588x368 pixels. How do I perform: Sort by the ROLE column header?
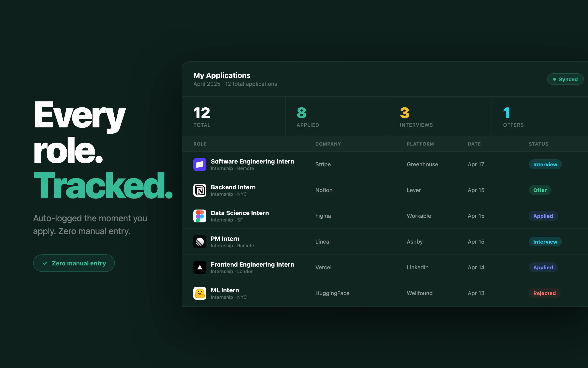[x=200, y=144]
